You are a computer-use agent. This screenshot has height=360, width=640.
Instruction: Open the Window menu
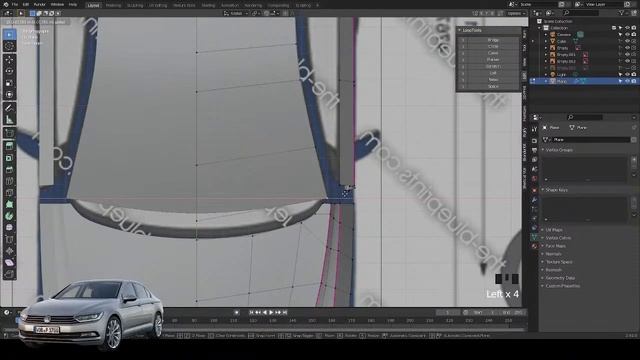click(57, 4)
